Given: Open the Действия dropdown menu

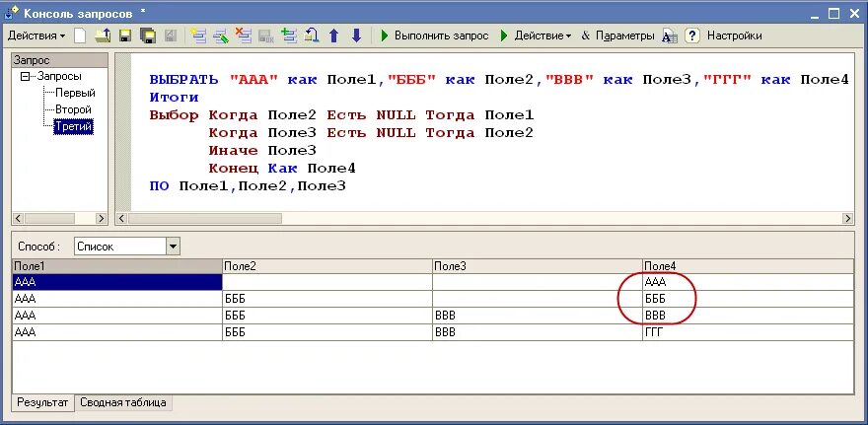Looking at the screenshot, I should point(36,35).
